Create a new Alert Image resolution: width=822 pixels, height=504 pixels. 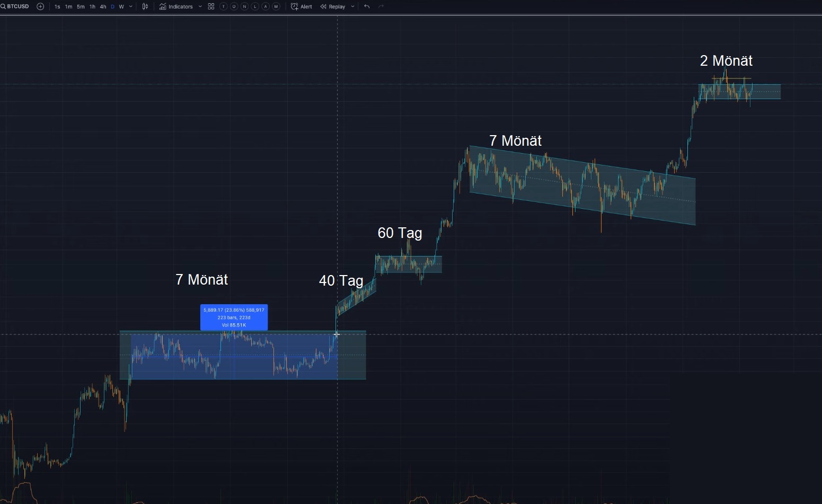302,6
